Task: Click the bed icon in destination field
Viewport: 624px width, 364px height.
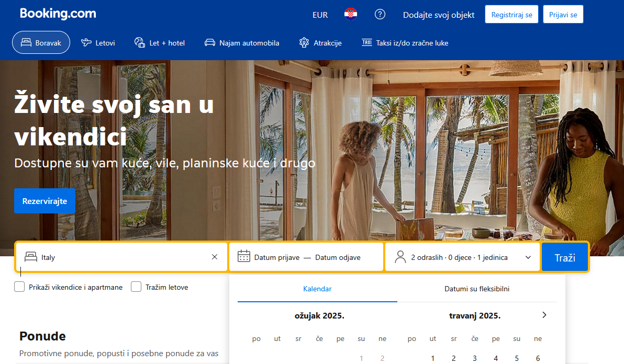Action: (x=31, y=257)
